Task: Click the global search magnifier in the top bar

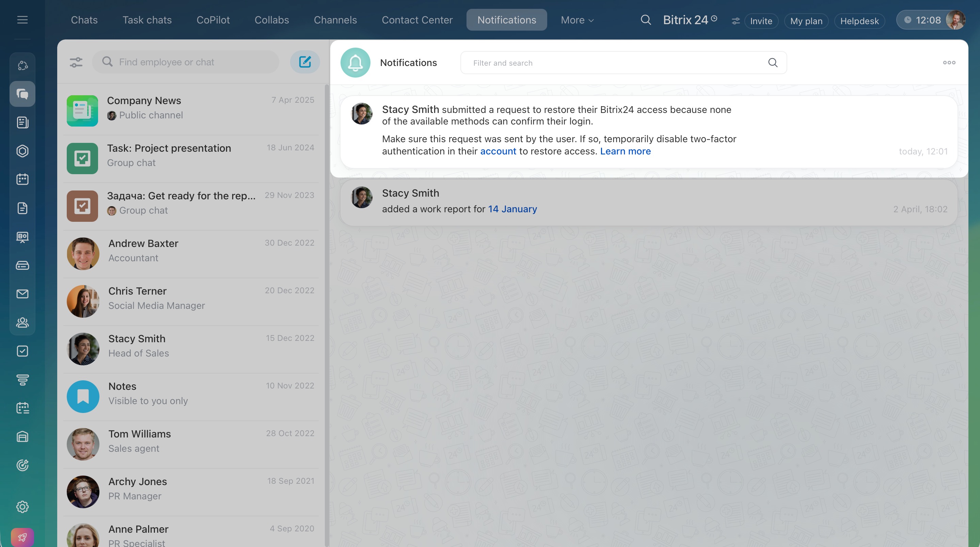Action: pos(646,20)
